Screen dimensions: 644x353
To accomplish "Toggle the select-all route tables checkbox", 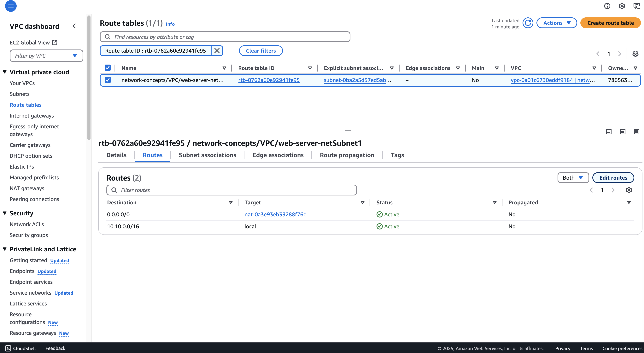I will [x=108, y=68].
